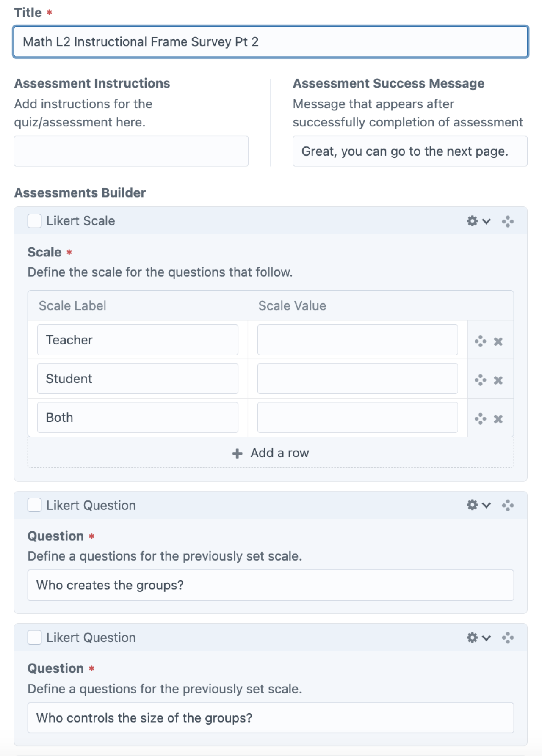The image size is (542, 756).
Task: Select checkbox of the group creation question
Action: click(x=34, y=505)
